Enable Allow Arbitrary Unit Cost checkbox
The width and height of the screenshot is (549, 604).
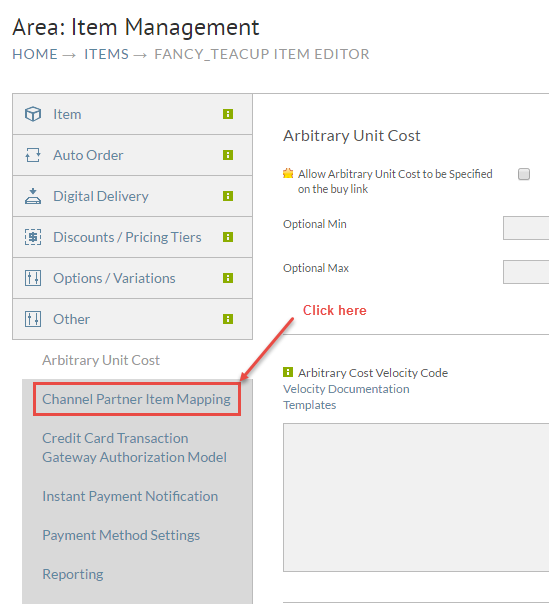tap(524, 174)
